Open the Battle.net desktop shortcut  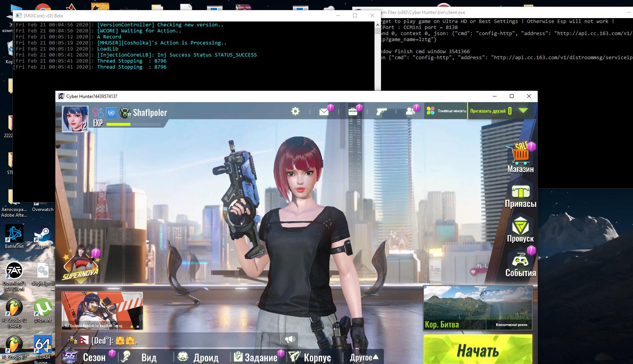[14, 237]
